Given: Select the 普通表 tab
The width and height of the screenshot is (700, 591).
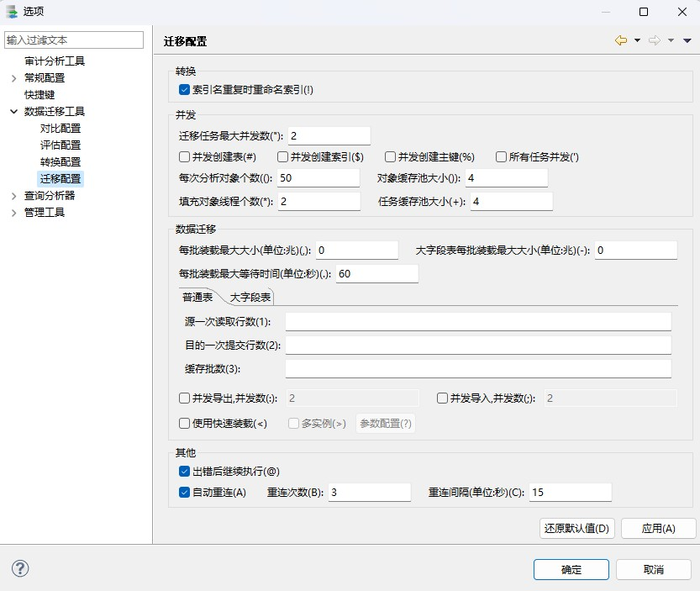Looking at the screenshot, I should pos(197,297).
